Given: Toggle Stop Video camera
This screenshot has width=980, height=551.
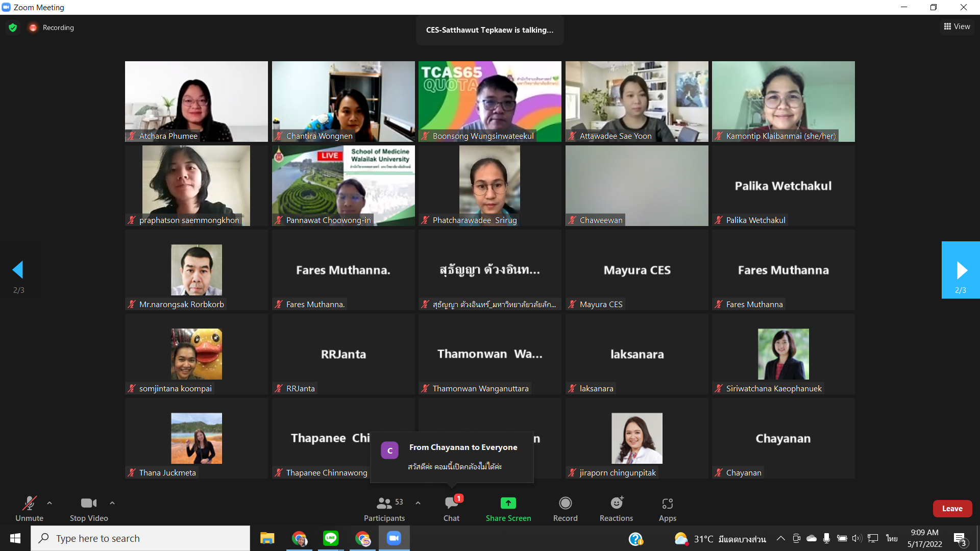Looking at the screenshot, I should coord(88,504).
